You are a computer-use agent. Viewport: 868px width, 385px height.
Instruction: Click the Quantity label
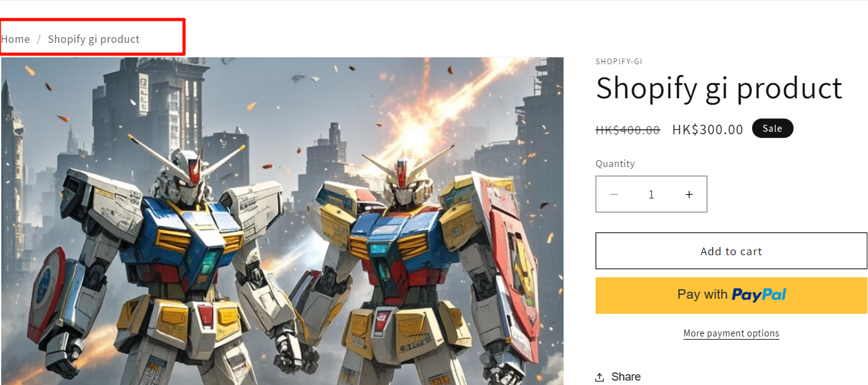615,164
